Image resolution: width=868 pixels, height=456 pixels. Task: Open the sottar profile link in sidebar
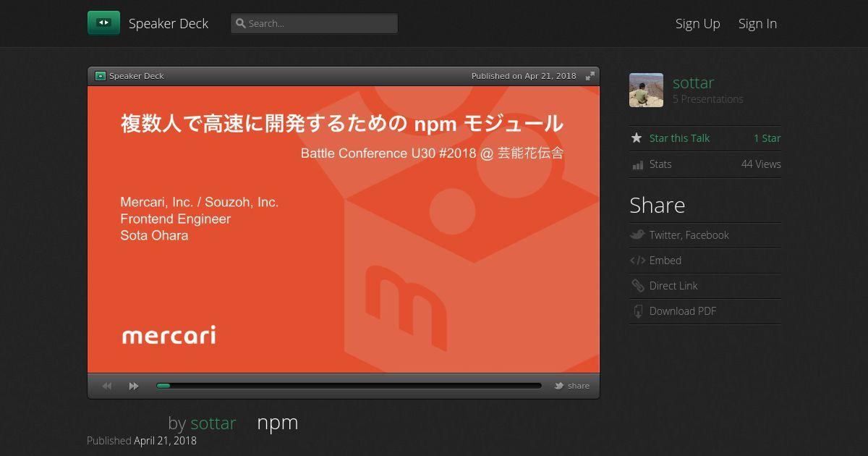click(x=694, y=83)
